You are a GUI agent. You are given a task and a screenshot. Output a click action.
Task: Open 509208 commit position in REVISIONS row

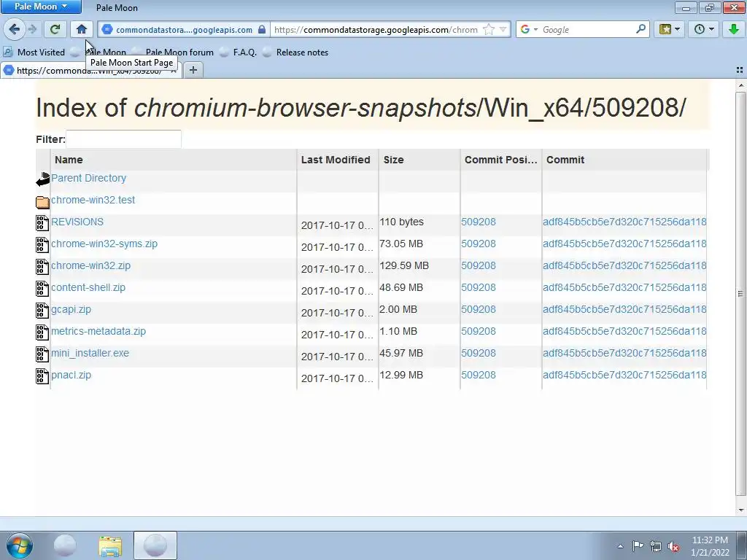point(479,222)
